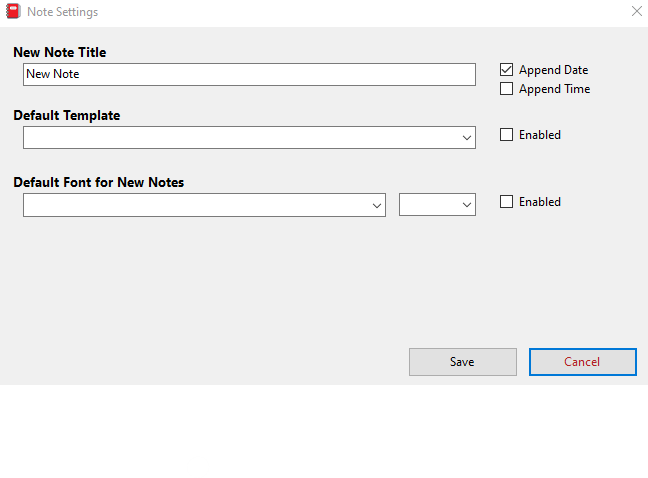Click inside the Default Template combo box
648x478 pixels.
coord(240,138)
